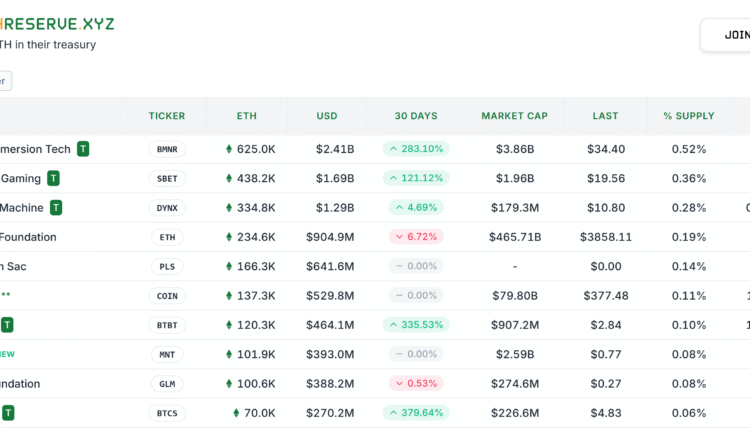Select the BMNR ticker badge

[x=166, y=149]
